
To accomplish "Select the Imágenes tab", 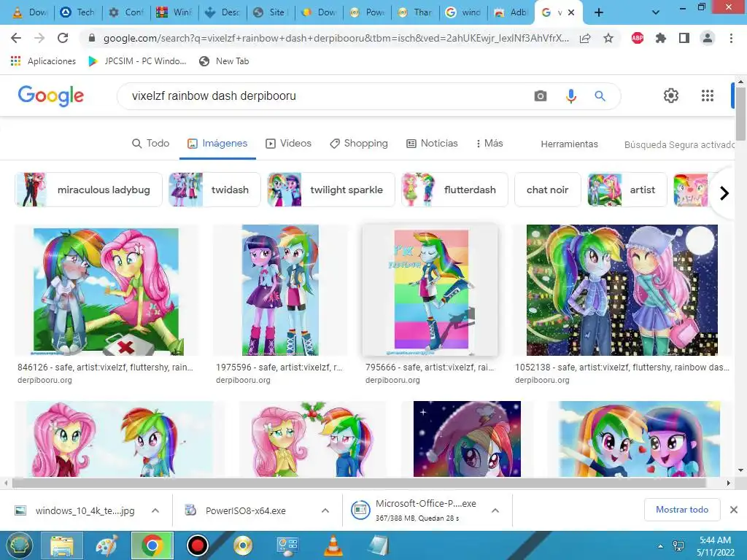I will click(x=217, y=144).
